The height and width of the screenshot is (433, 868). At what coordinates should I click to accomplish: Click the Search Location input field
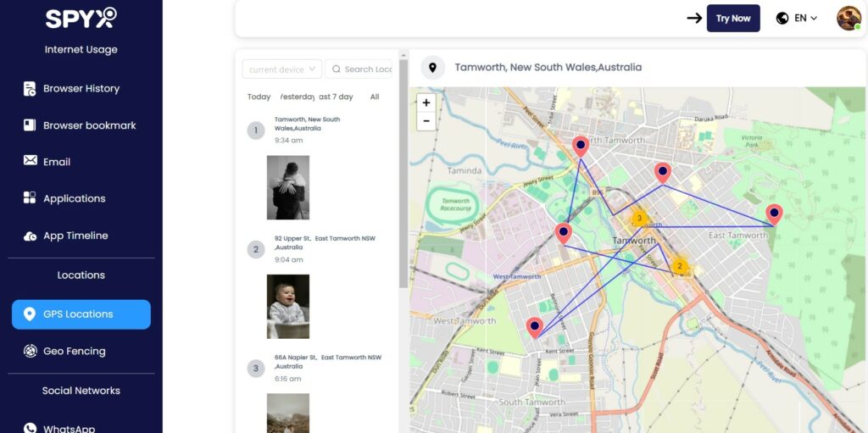click(364, 69)
